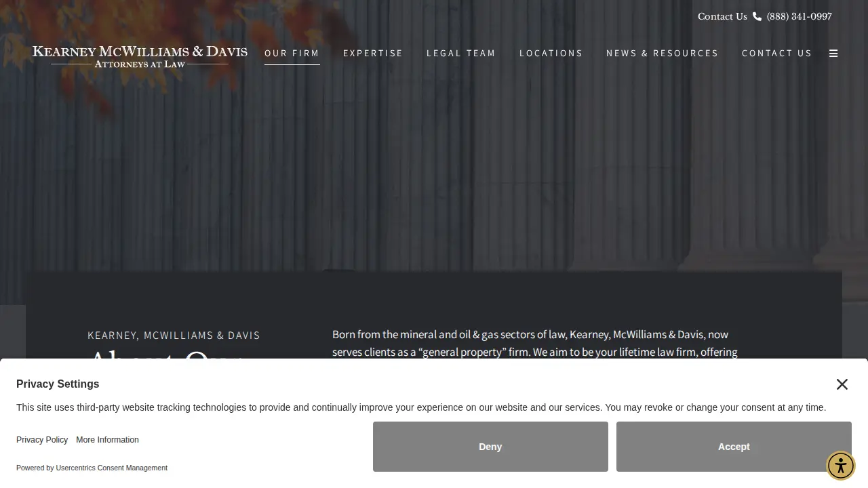The image size is (868, 488).
Task: Open the Locations menu item
Action: coord(551,54)
